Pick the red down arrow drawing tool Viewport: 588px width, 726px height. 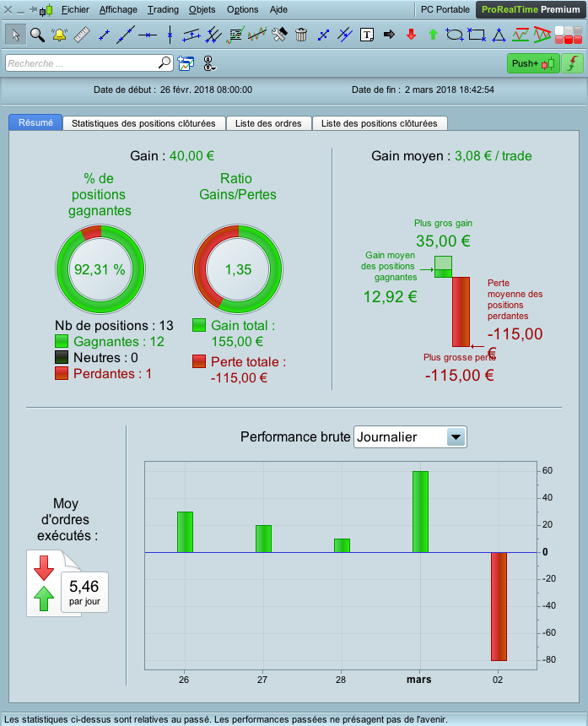click(412, 35)
